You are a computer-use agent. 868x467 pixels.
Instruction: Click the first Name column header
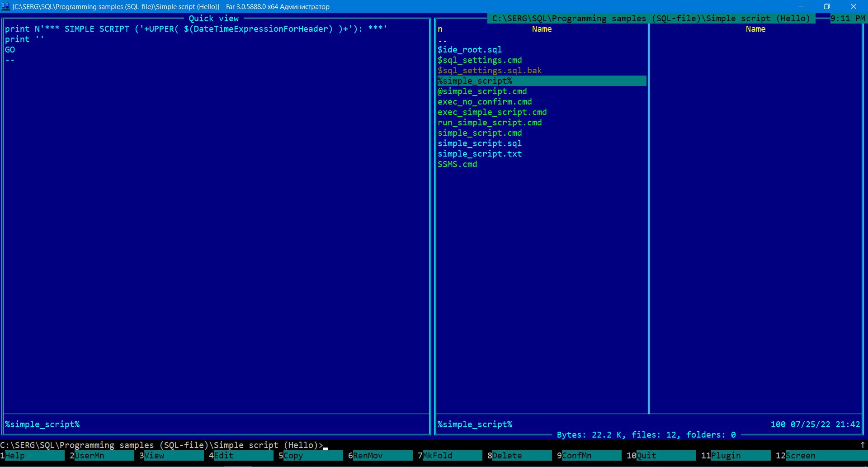(542, 29)
